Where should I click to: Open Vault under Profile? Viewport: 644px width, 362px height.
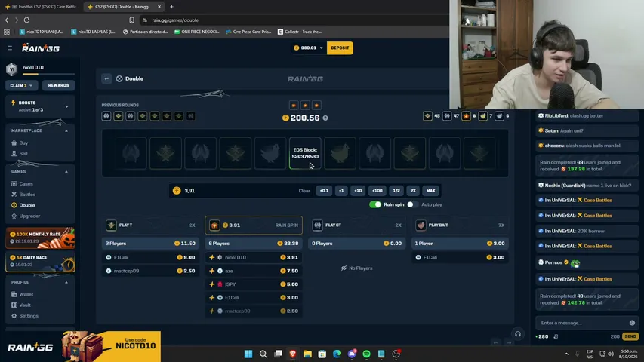pos(25,305)
